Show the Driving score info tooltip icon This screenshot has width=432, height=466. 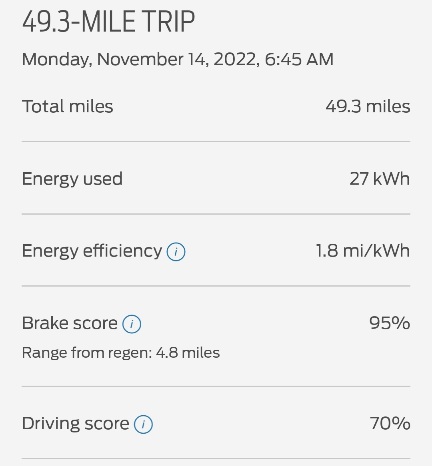pyautogui.click(x=143, y=424)
